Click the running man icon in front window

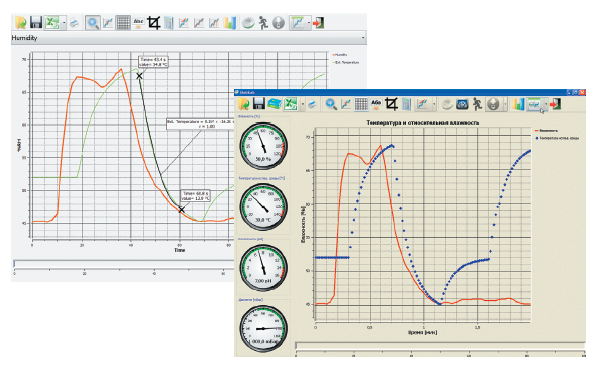point(477,104)
